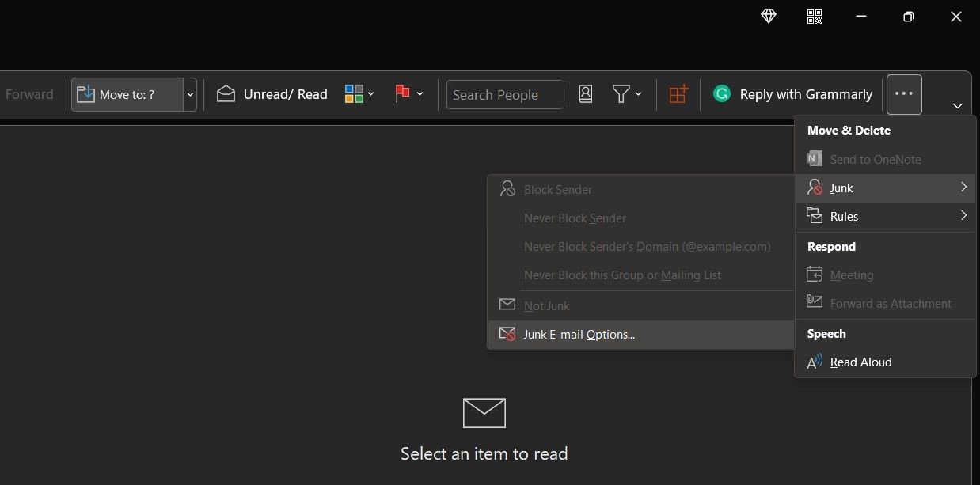Click the Select an item to read text
Image resolution: width=980 pixels, height=485 pixels.
point(484,453)
